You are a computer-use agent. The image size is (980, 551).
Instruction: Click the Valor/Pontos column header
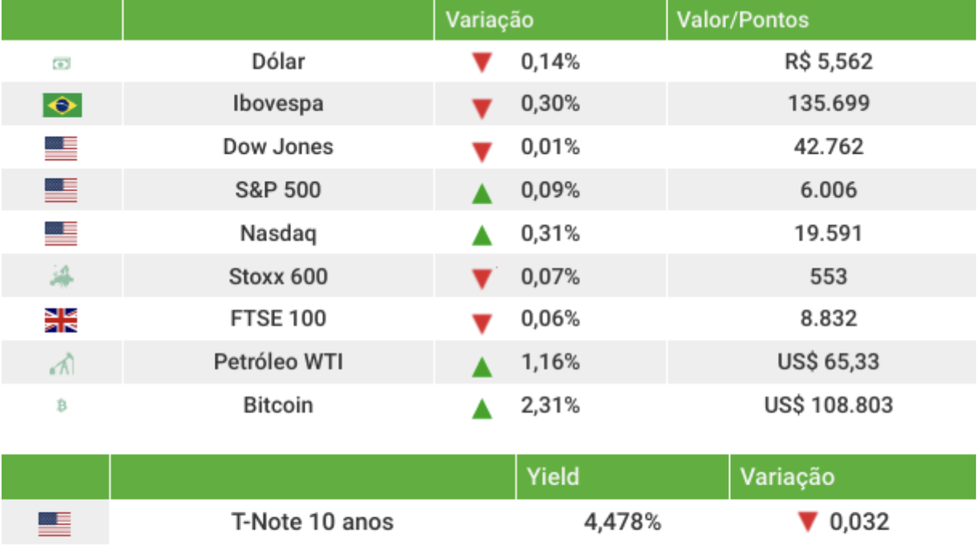[x=742, y=20]
